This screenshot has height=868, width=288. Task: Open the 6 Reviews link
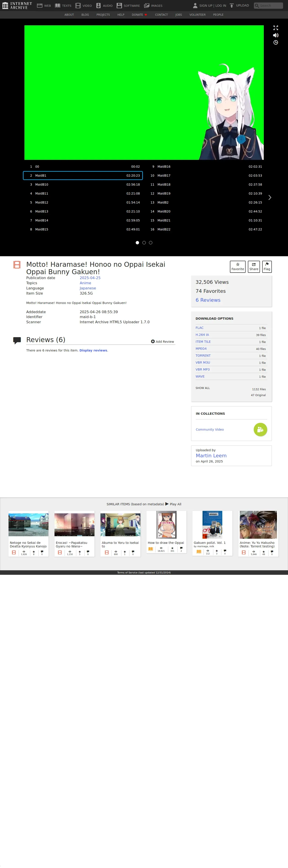pyautogui.click(x=208, y=300)
